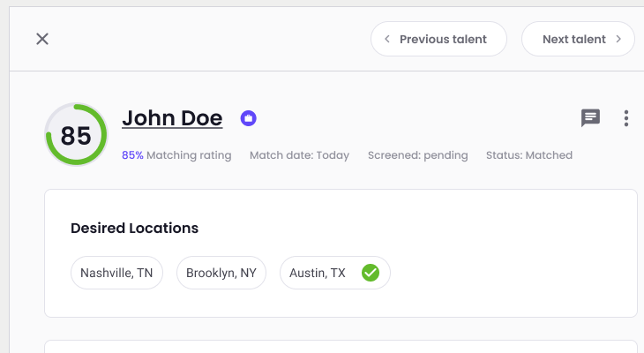
Task: Click the right chevron in Next talent
Action: click(x=619, y=39)
